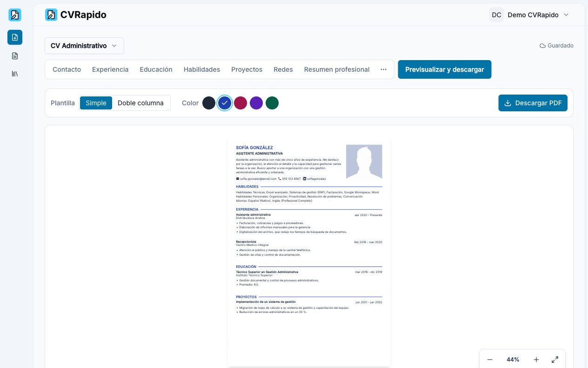Go to the Contacto tab
Image resolution: width=588 pixels, height=368 pixels.
[67, 69]
